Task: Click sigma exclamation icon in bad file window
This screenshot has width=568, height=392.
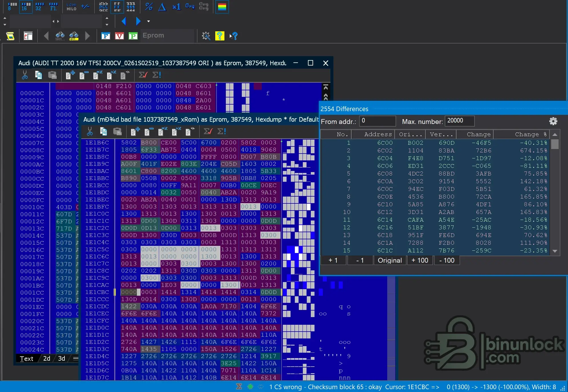Action: [x=222, y=131]
